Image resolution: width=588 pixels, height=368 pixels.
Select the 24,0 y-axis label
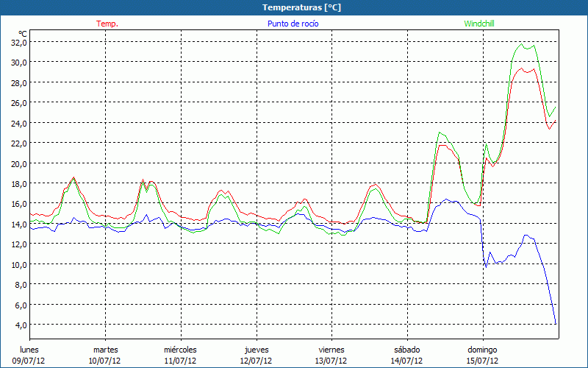[19, 123]
